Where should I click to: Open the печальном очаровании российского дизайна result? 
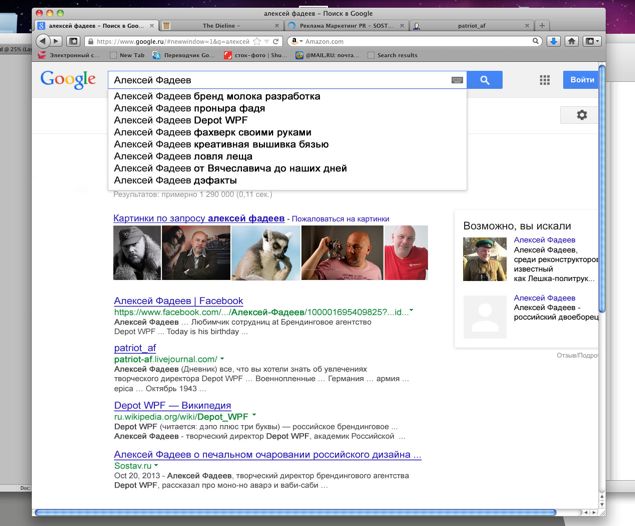click(268, 455)
